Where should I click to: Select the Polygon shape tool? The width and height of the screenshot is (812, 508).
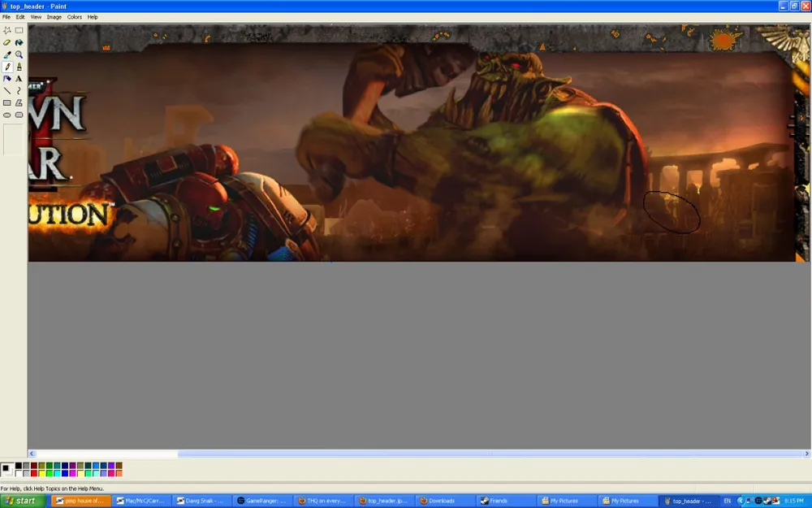(19, 102)
